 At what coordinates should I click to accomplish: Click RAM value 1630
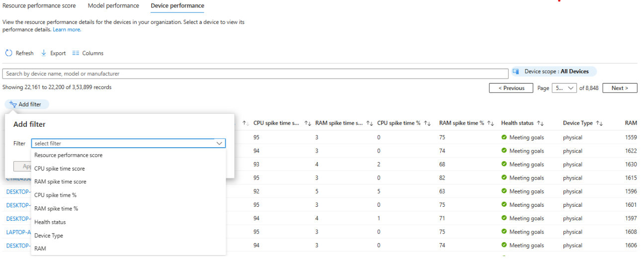[x=631, y=165]
